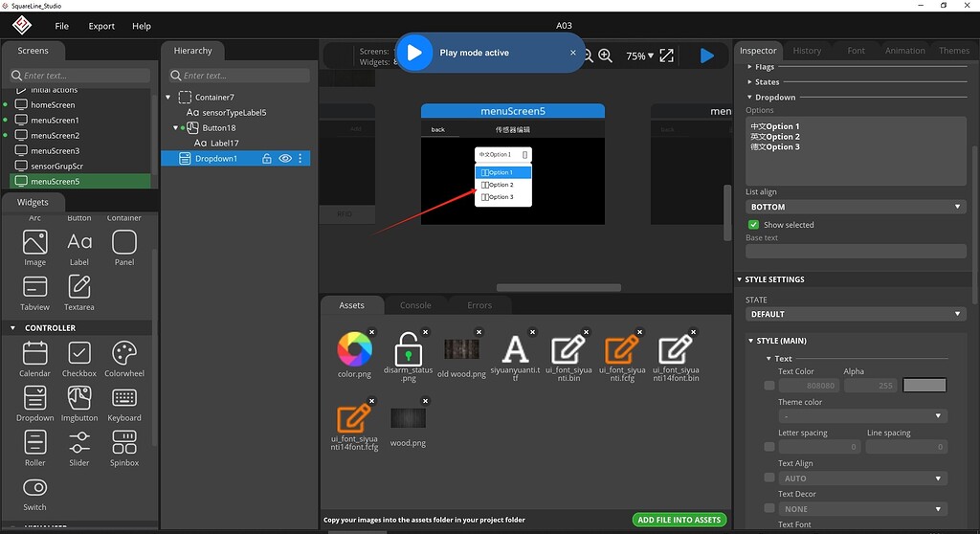Click the gray text color swatch
980x534 pixels.
[924, 386]
